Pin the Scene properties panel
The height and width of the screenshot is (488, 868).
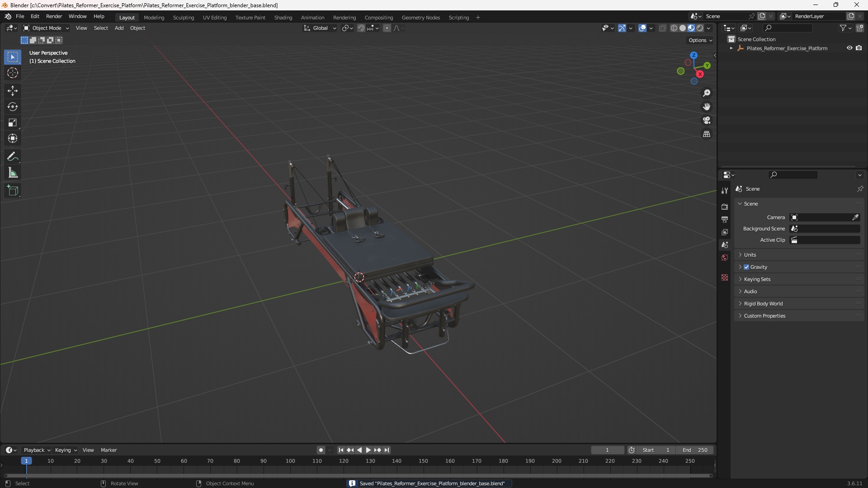pyautogui.click(x=860, y=189)
